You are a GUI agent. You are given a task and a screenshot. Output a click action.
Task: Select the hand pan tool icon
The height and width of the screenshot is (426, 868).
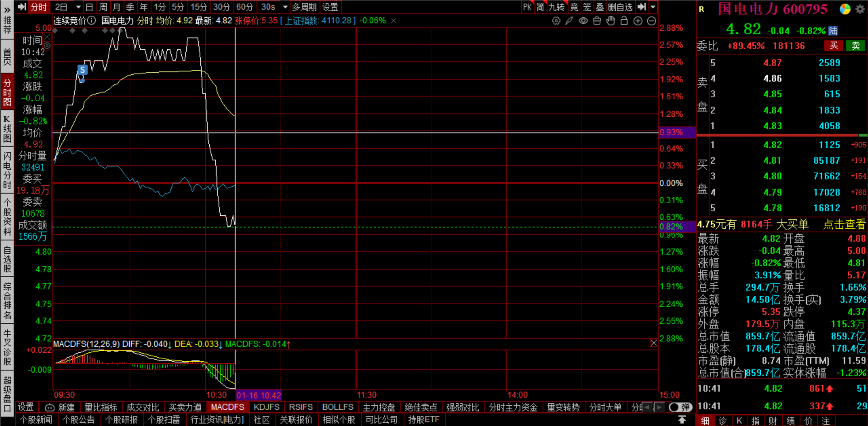coord(611,21)
